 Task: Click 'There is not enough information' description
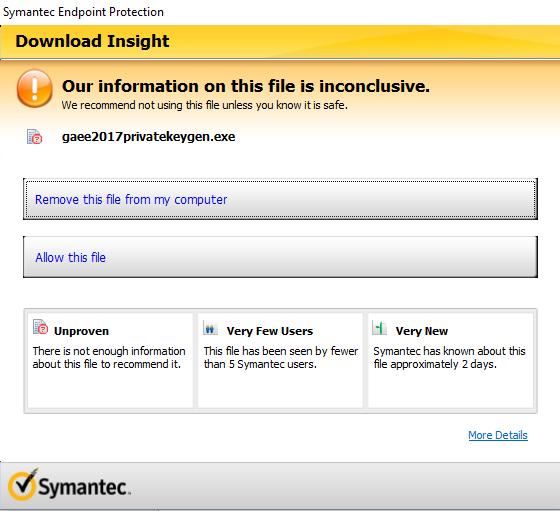[x=109, y=357]
